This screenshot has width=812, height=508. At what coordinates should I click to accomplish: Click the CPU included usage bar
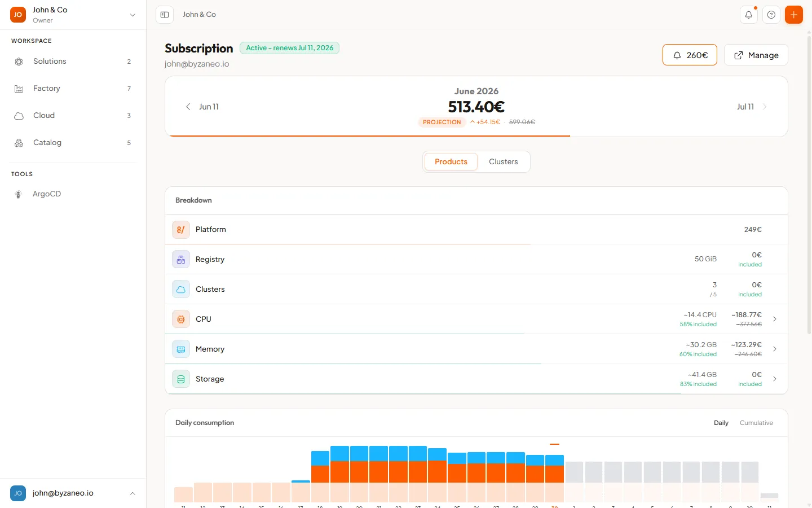345,334
